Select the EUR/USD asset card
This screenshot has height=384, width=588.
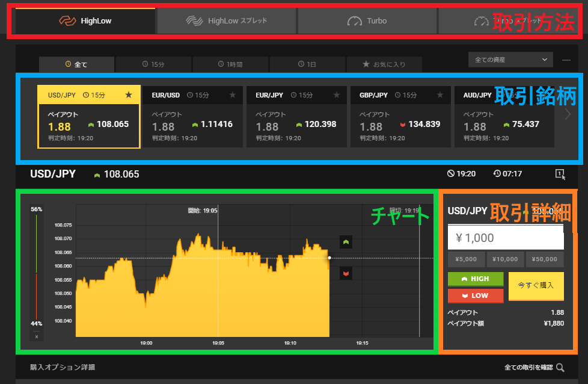[x=192, y=117]
